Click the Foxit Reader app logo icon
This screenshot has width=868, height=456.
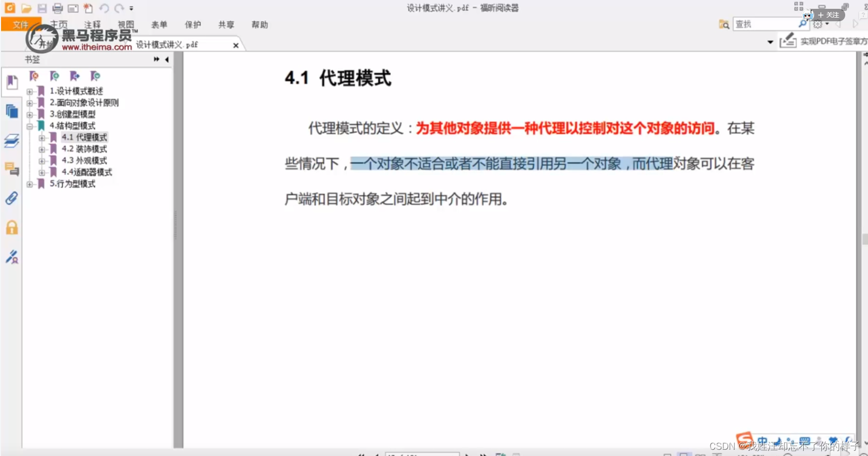(x=10, y=8)
